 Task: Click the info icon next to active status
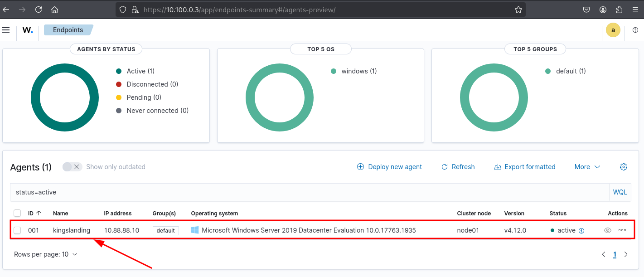(581, 231)
